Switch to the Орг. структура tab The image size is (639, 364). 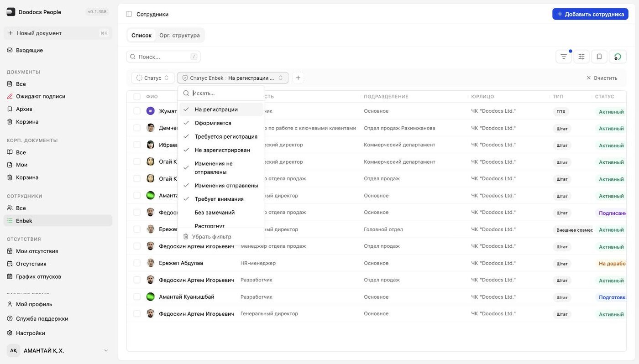coord(179,35)
